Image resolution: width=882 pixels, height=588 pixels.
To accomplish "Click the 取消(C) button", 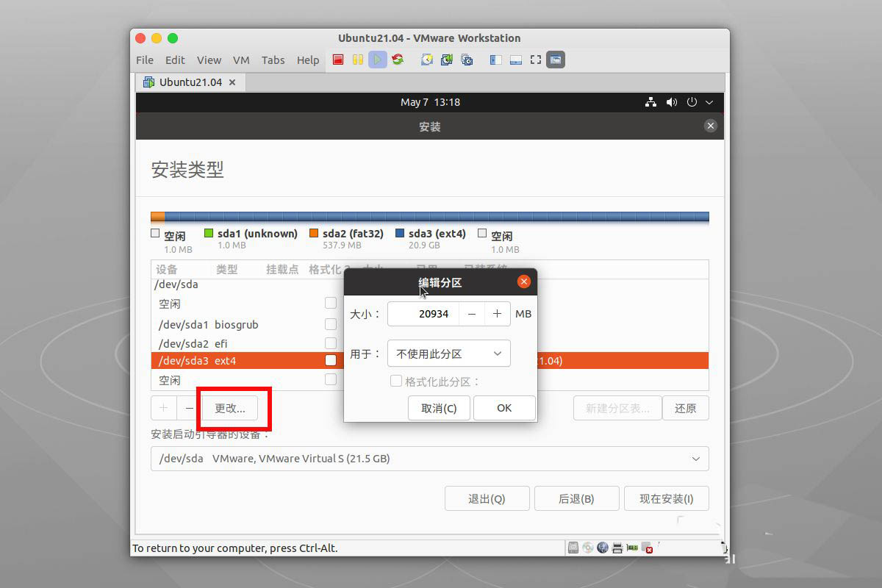I will click(439, 408).
